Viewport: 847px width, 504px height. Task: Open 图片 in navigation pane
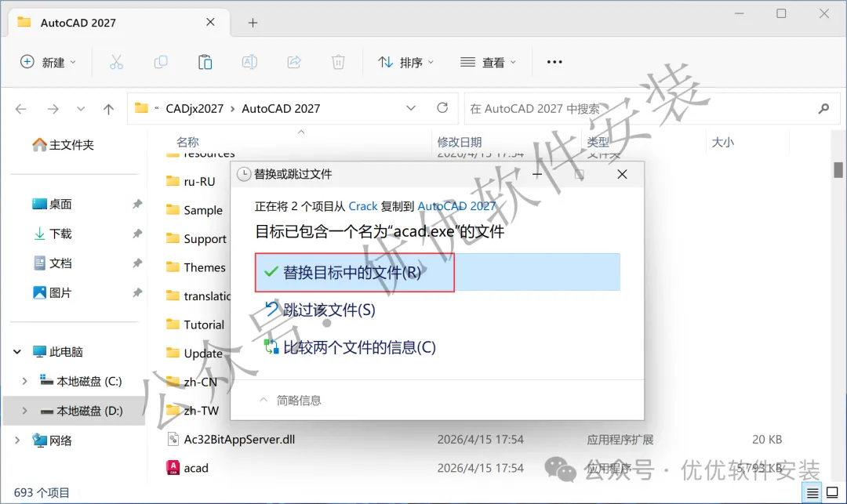pyautogui.click(x=53, y=292)
